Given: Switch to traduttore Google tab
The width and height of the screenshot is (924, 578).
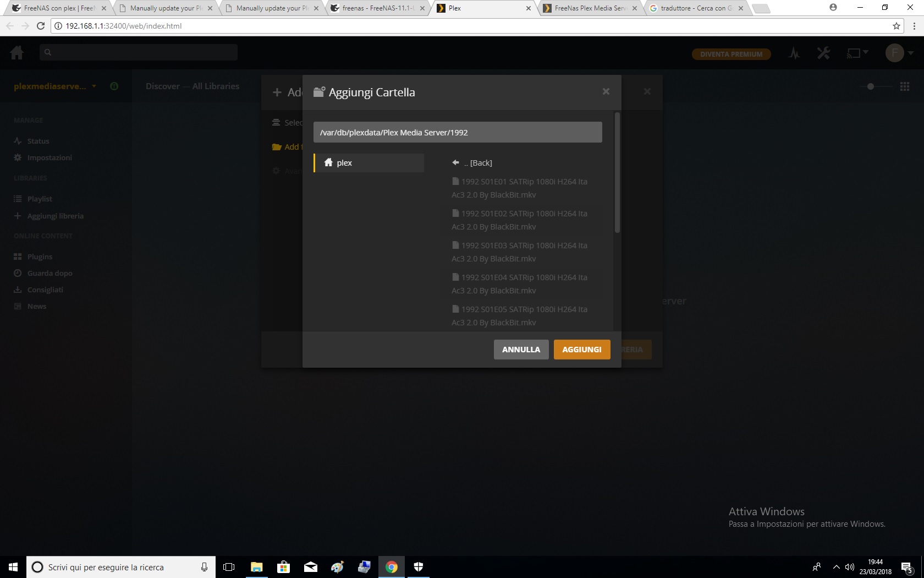Looking at the screenshot, I should [696, 8].
